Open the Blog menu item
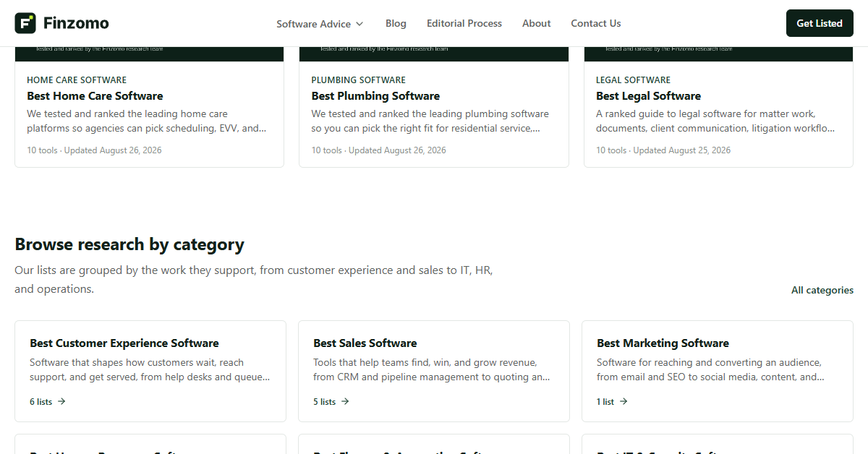Viewport: 868px width, 454px height. (396, 23)
